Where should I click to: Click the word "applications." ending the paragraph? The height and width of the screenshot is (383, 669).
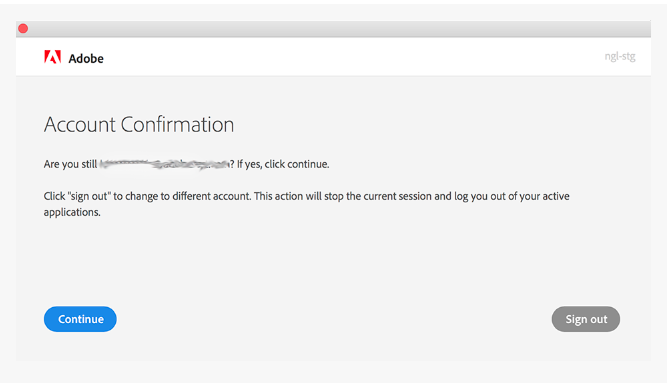click(x=72, y=212)
